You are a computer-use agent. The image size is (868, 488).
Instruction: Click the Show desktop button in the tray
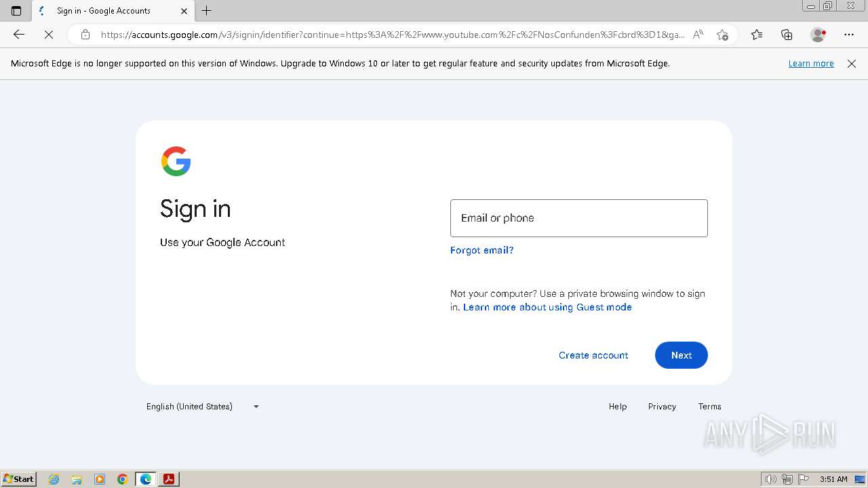click(861, 479)
